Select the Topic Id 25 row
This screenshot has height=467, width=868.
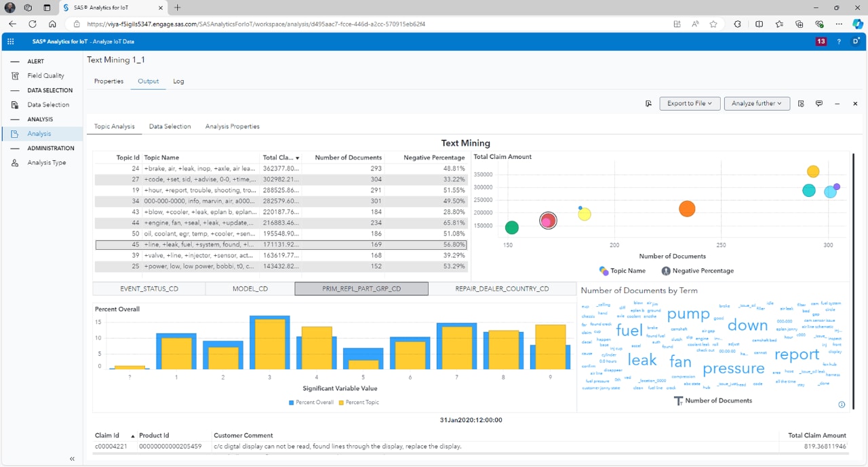click(280, 266)
